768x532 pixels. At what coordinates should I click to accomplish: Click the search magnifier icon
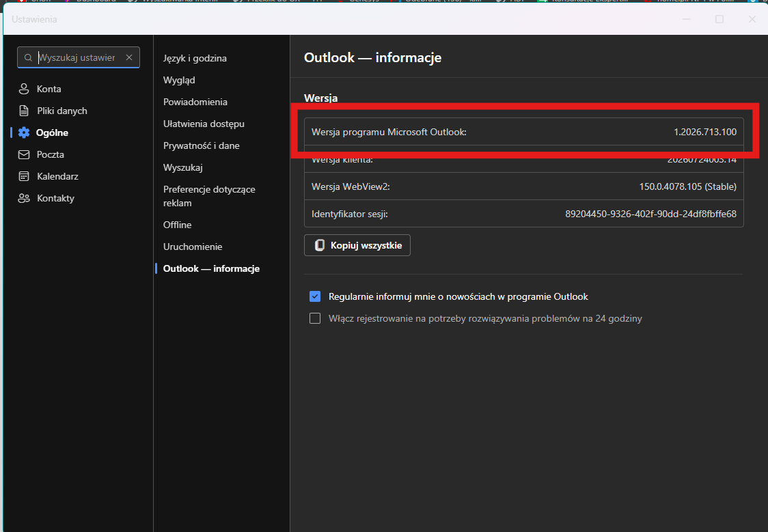(x=29, y=58)
